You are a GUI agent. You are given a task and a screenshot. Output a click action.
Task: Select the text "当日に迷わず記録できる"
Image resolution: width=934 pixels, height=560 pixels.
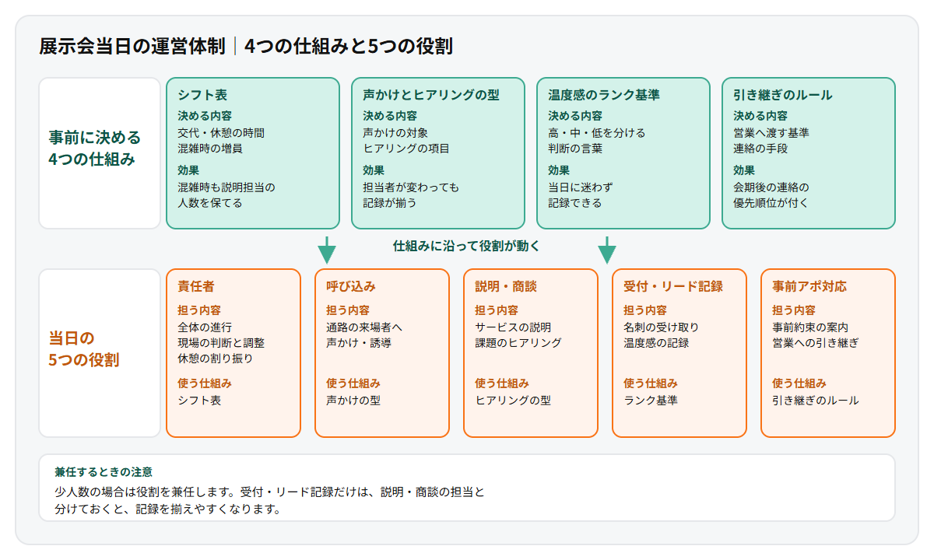581,195
